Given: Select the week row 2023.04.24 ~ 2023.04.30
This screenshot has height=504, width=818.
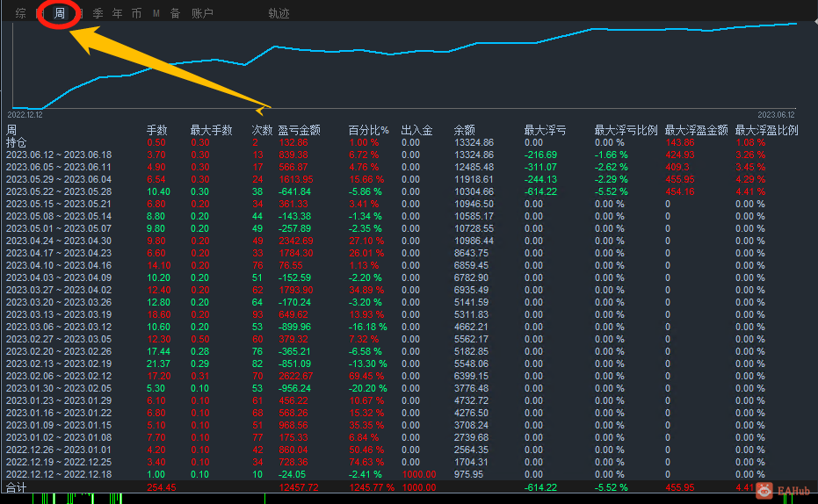Looking at the screenshot, I should (x=59, y=241).
